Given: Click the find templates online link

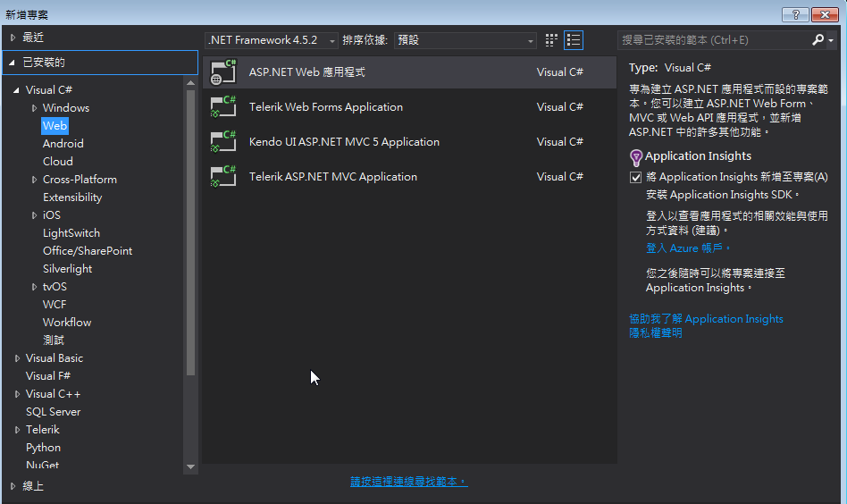Looking at the screenshot, I should click(x=409, y=482).
